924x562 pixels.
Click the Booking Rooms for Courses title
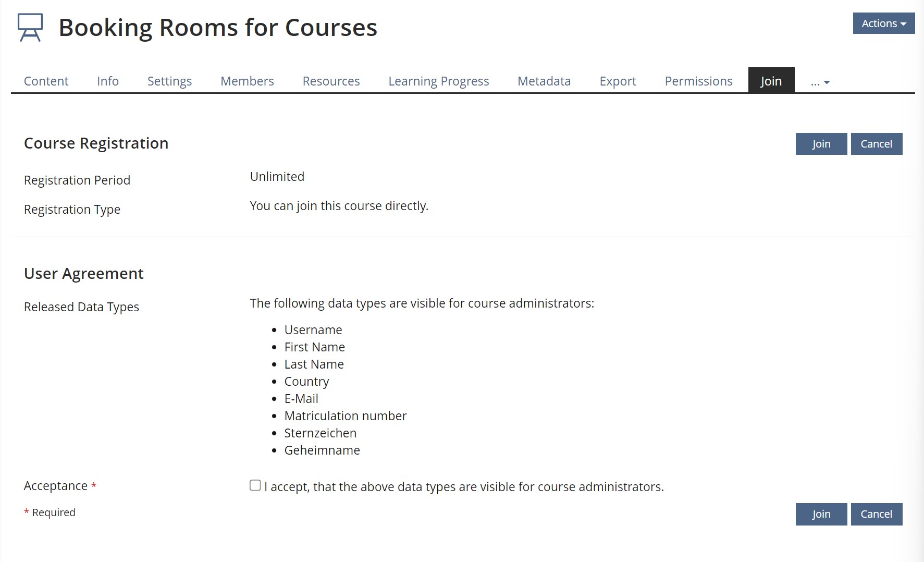218,28
